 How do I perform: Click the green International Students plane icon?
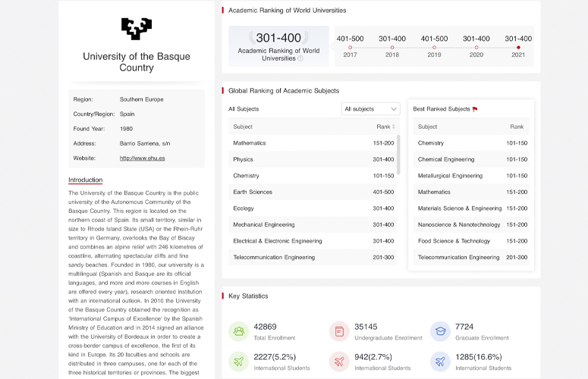click(x=239, y=362)
